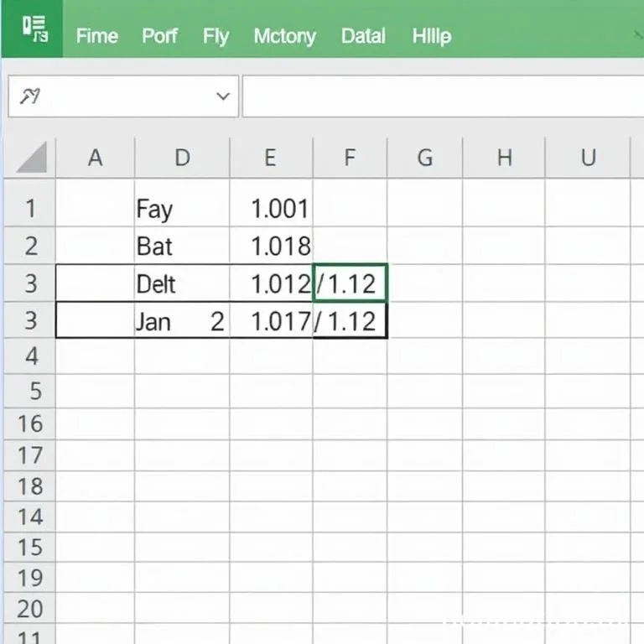Select column D header
The height and width of the screenshot is (644, 644).
tap(182, 157)
